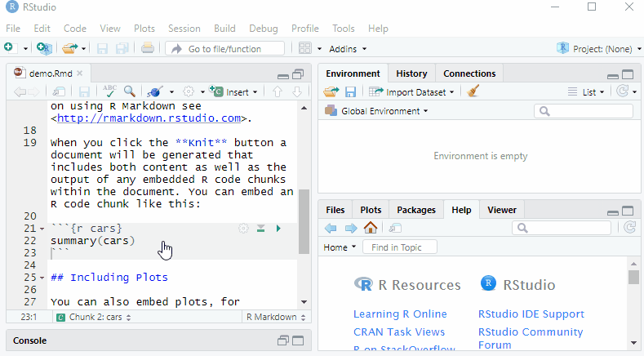
Task: Open the Global Environment dropdown
Action: pyautogui.click(x=376, y=111)
